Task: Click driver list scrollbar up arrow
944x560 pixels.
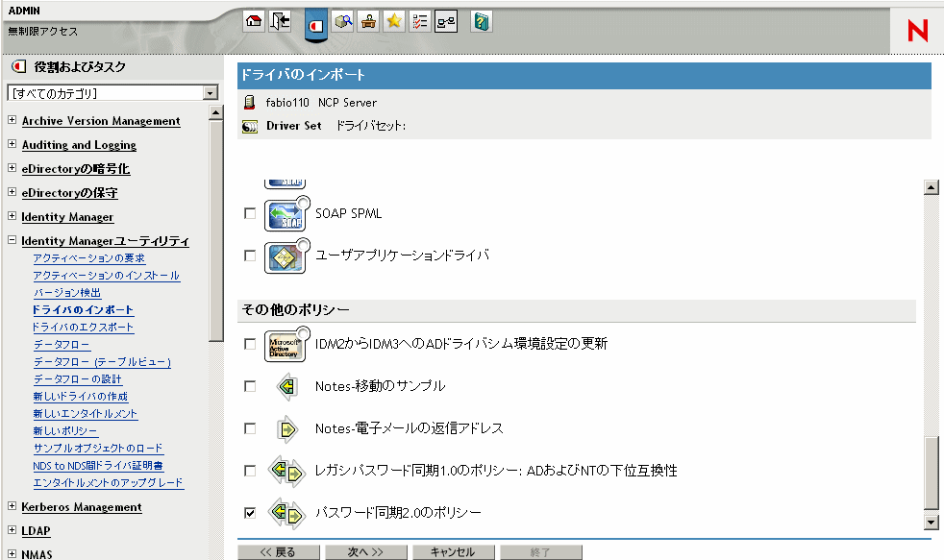Action: tap(932, 187)
